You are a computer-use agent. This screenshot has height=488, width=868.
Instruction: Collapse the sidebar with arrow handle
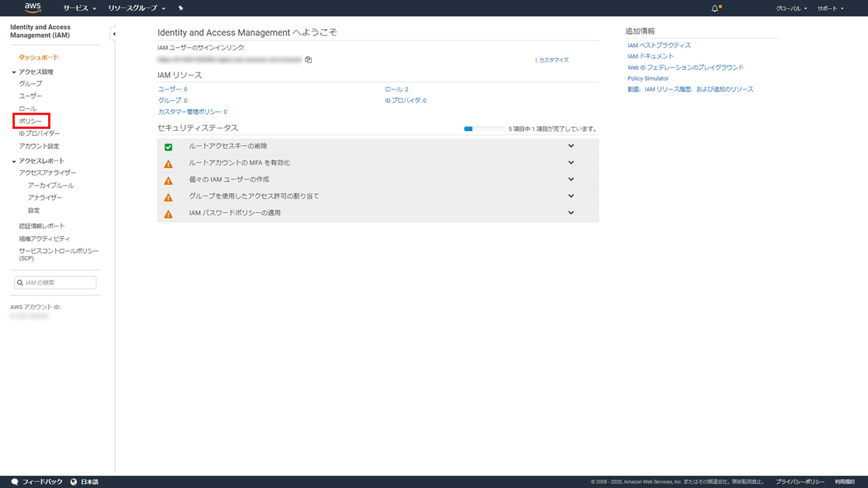point(113,34)
